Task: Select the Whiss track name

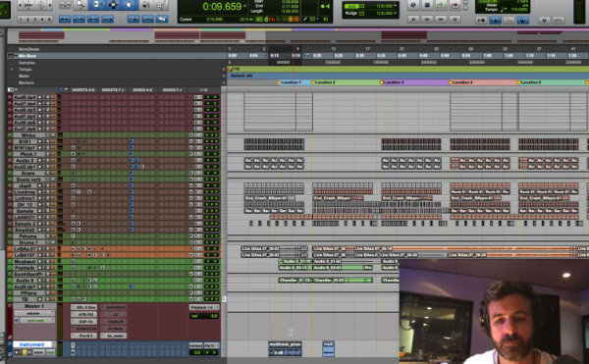Action: (x=28, y=135)
